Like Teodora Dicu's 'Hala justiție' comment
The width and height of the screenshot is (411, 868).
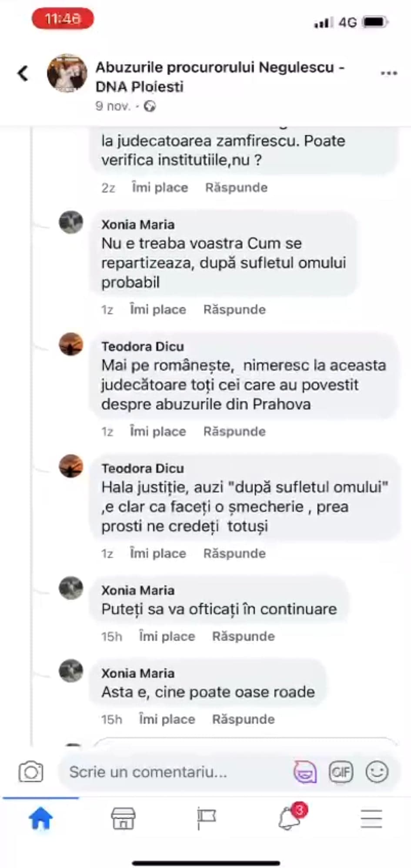pyautogui.click(x=158, y=553)
